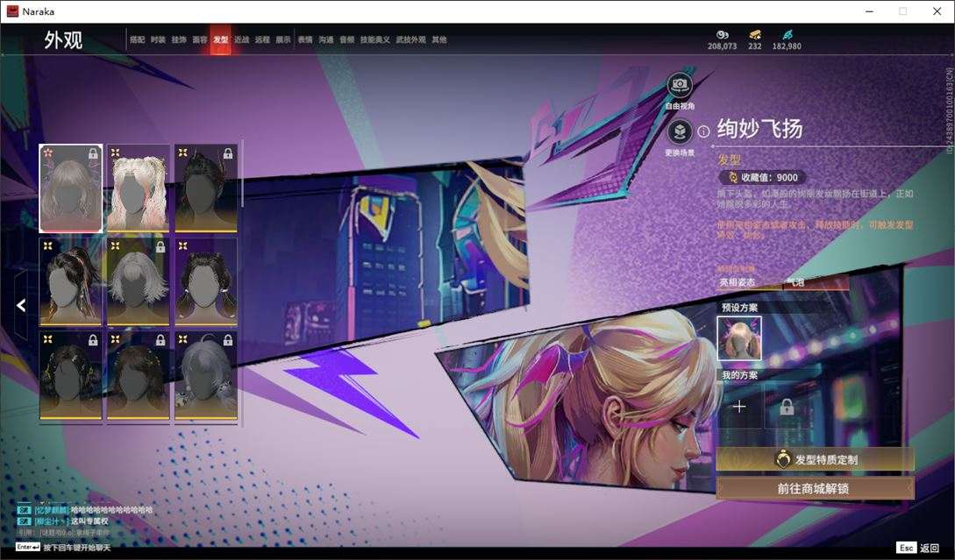Click the teal currency icon above 182,980
This screenshot has width=955, height=560.
point(787,35)
